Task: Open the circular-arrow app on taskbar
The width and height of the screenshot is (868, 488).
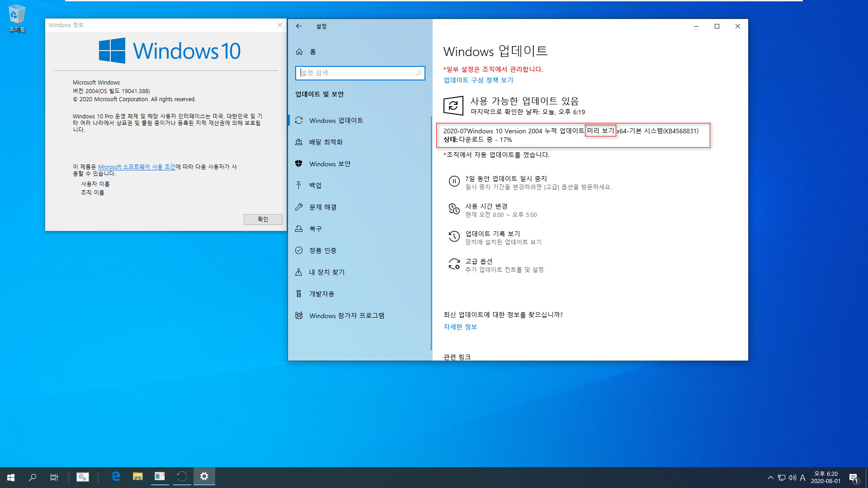Action: point(182,477)
